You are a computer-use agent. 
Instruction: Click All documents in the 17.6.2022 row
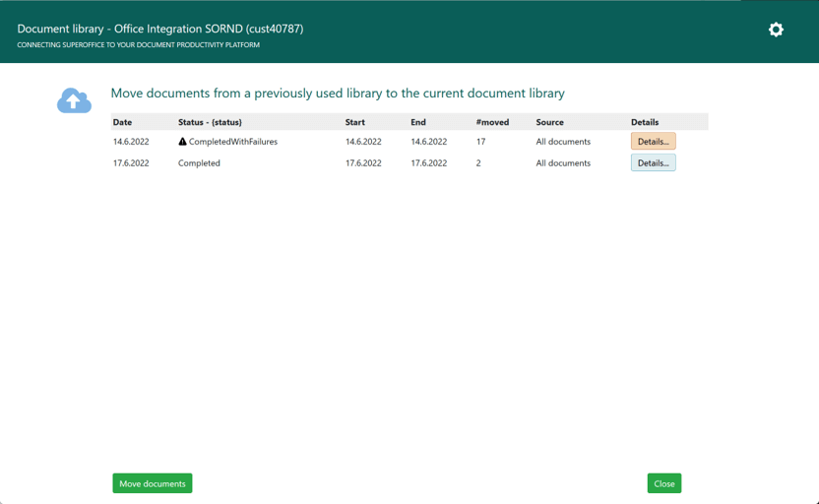pos(563,163)
